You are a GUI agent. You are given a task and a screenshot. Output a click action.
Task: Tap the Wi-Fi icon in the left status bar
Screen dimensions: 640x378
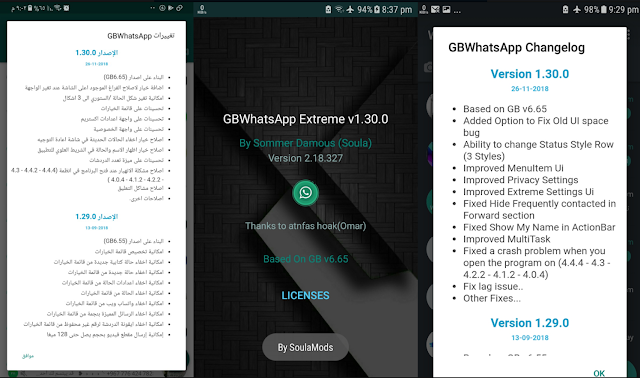[58, 8]
